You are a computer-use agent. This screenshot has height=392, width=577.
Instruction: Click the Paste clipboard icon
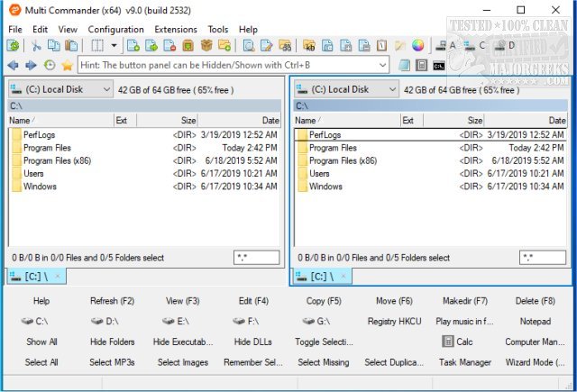[71, 46]
